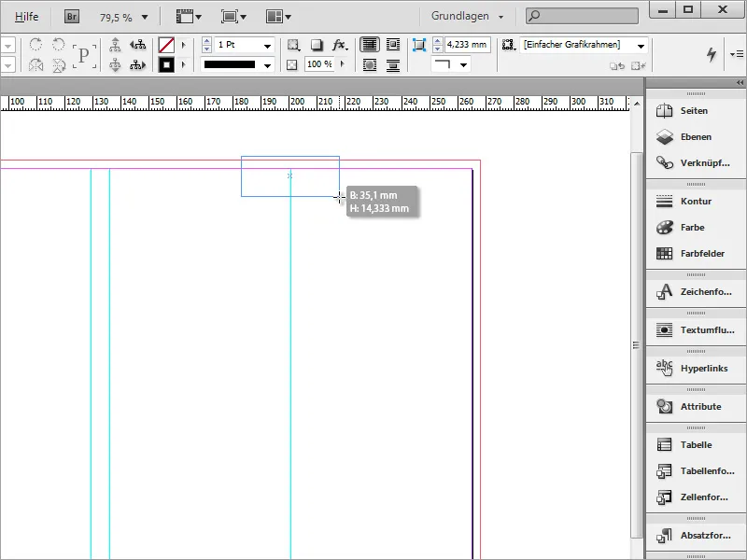Open the Absatzfor... paragraph styles panel

tap(696, 535)
